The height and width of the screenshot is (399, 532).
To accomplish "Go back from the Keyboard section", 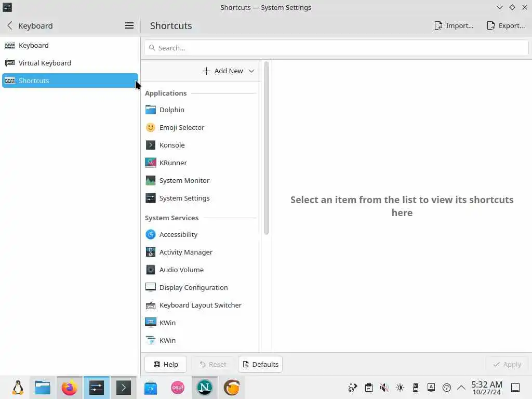I will [9, 25].
